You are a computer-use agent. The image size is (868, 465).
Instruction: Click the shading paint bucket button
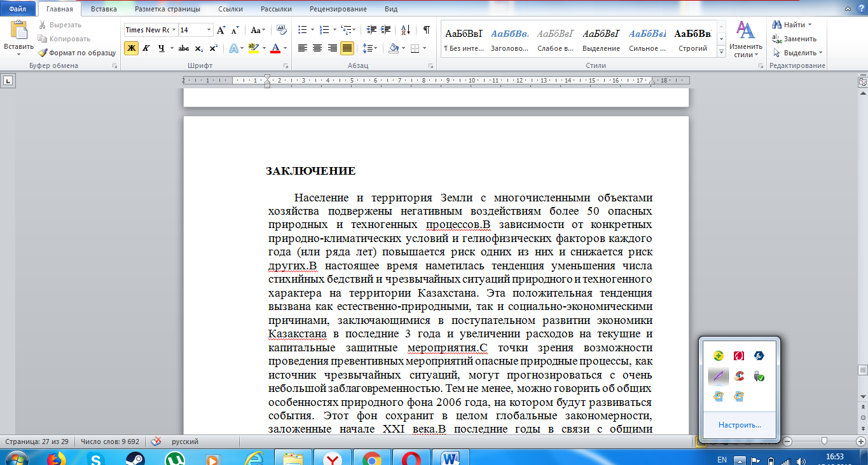394,48
